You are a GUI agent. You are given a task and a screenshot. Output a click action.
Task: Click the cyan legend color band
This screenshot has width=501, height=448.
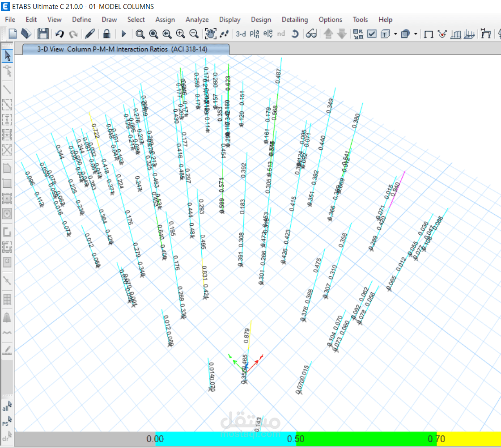225,439
